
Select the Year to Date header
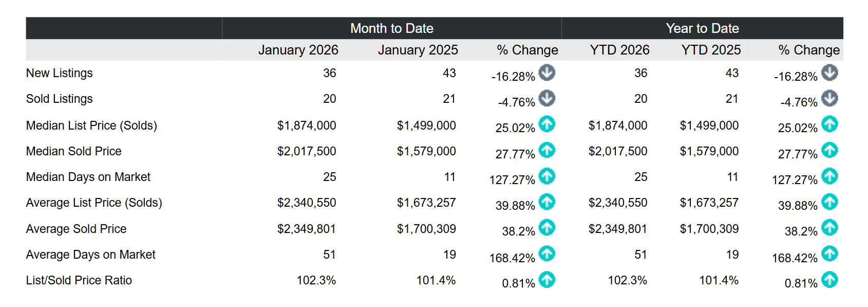click(702, 28)
